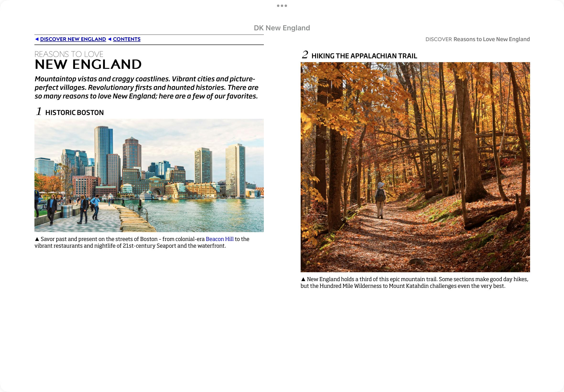Click the DK New England book title
The height and width of the screenshot is (392, 564).
pos(282,28)
